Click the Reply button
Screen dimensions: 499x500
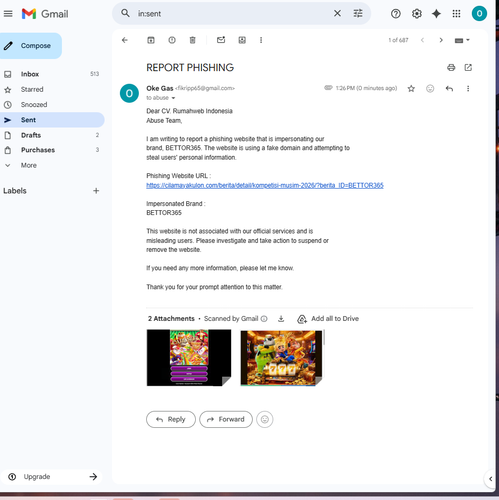pyautogui.click(x=171, y=419)
